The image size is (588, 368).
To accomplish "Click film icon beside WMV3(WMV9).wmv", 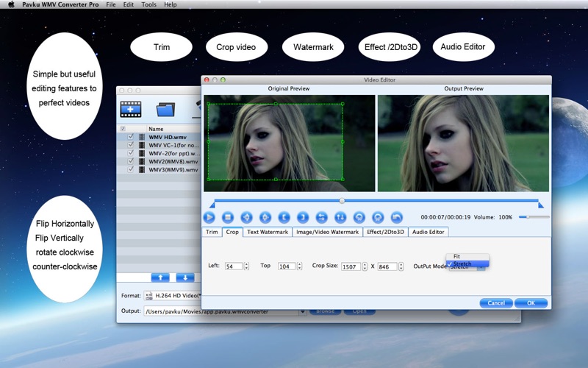I will click(x=142, y=170).
